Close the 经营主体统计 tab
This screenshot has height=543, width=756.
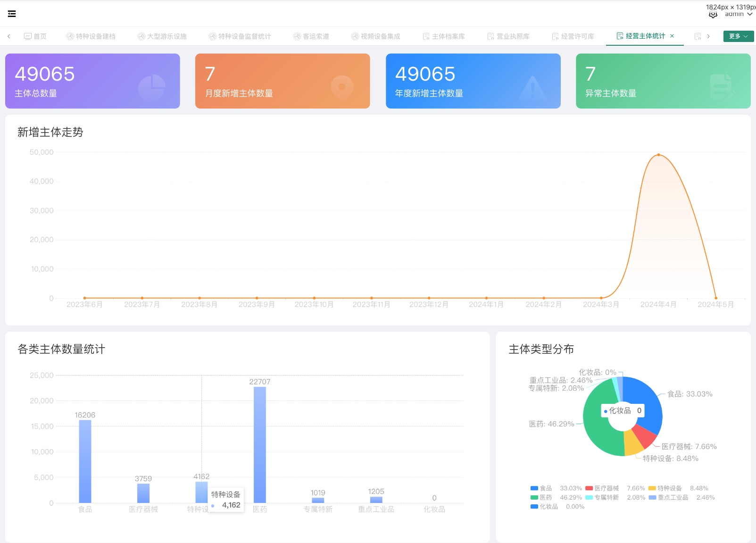[x=672, y=36]
